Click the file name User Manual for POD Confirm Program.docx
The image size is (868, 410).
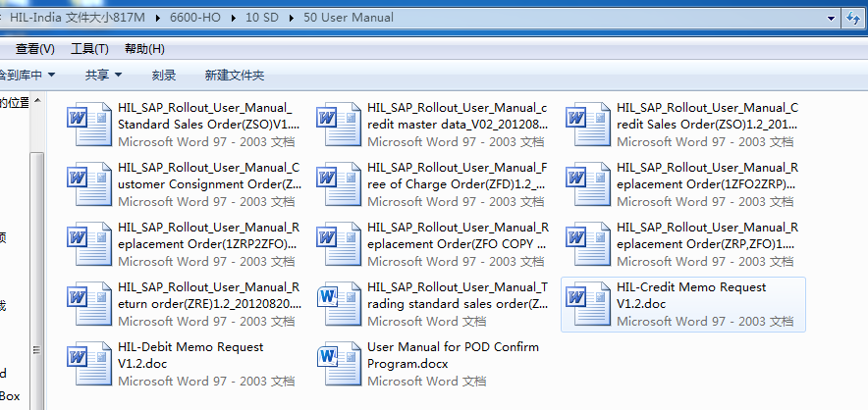point(453,355)
